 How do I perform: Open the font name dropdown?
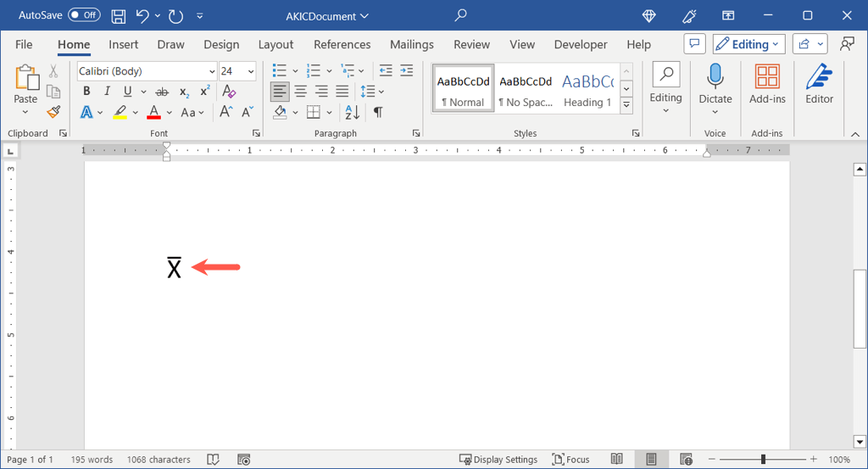[212, 71]
